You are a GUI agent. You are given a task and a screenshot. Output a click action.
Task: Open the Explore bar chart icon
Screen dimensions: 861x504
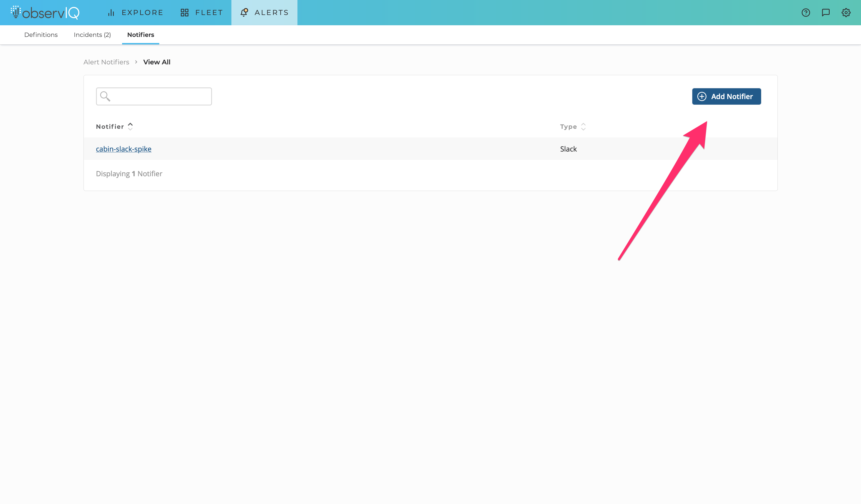point(111,13)
